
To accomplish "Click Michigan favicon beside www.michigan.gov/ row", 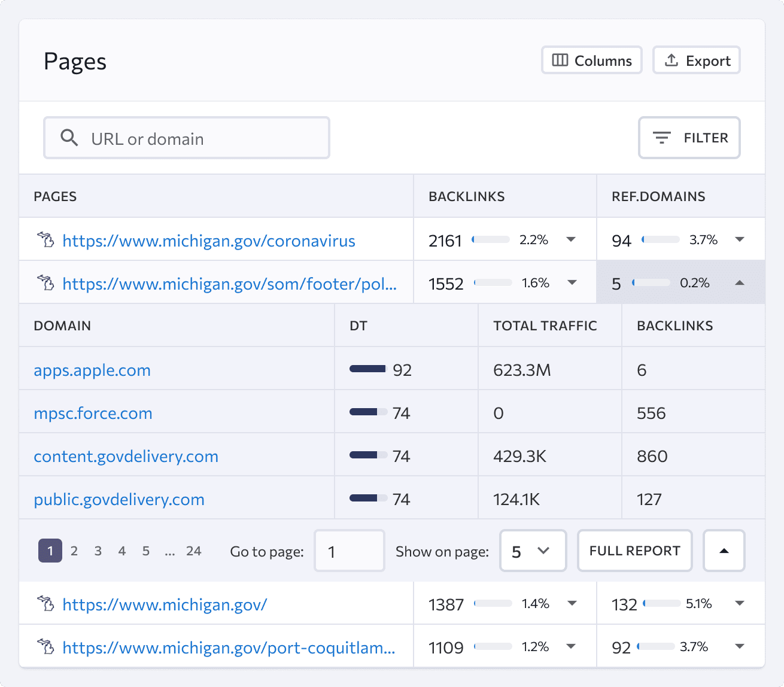I will [45, 603].
